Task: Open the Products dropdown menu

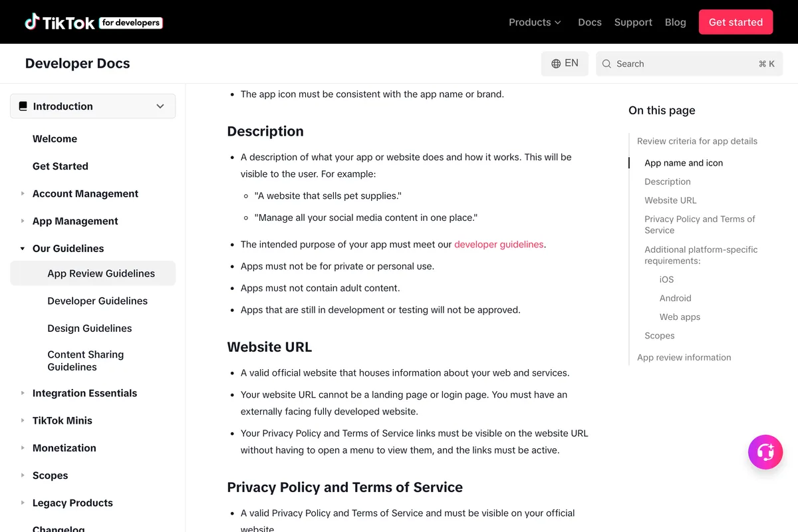Action: pos(535,22)
